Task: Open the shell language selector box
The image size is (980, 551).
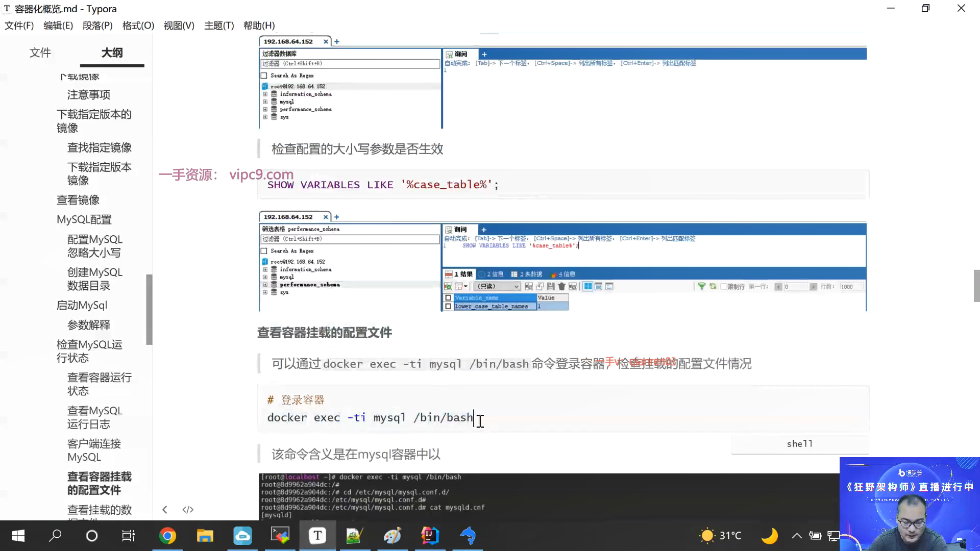Action: (799, 444)
